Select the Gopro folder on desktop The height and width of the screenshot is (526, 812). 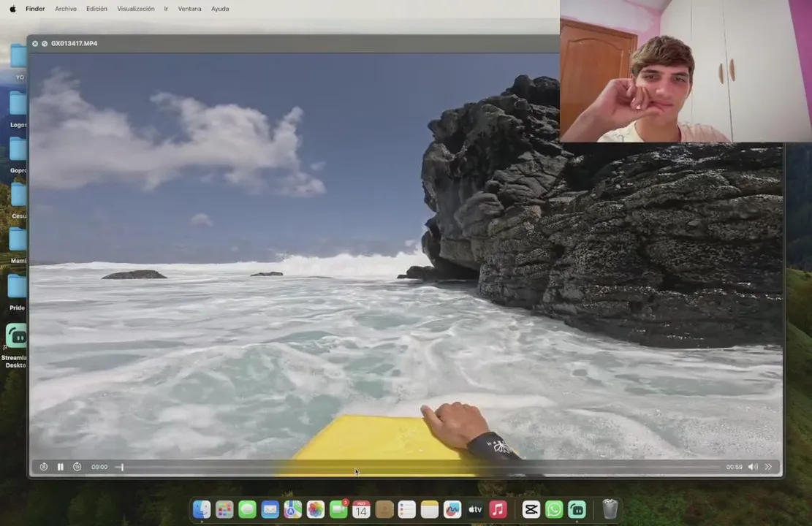click(18, 149)
